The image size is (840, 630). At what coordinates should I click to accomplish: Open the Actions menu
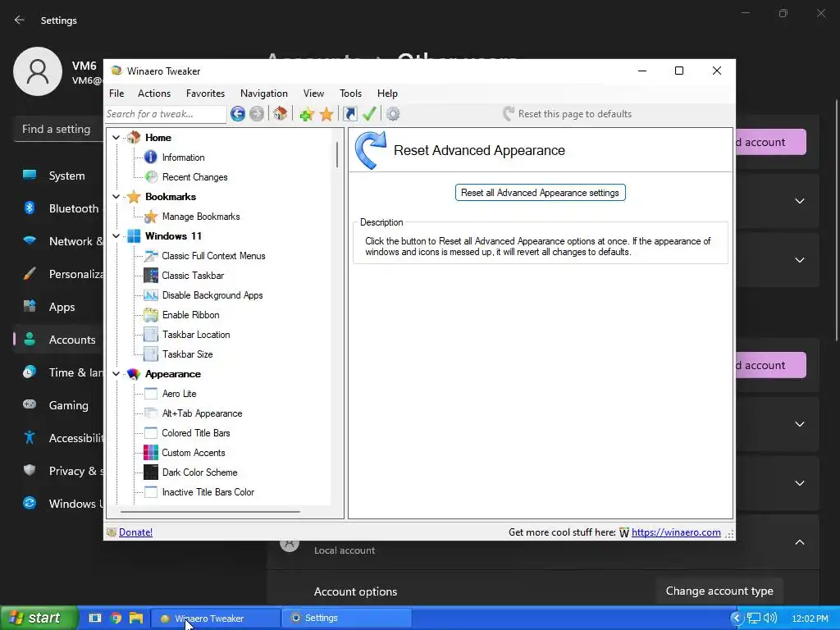[154, 94]
